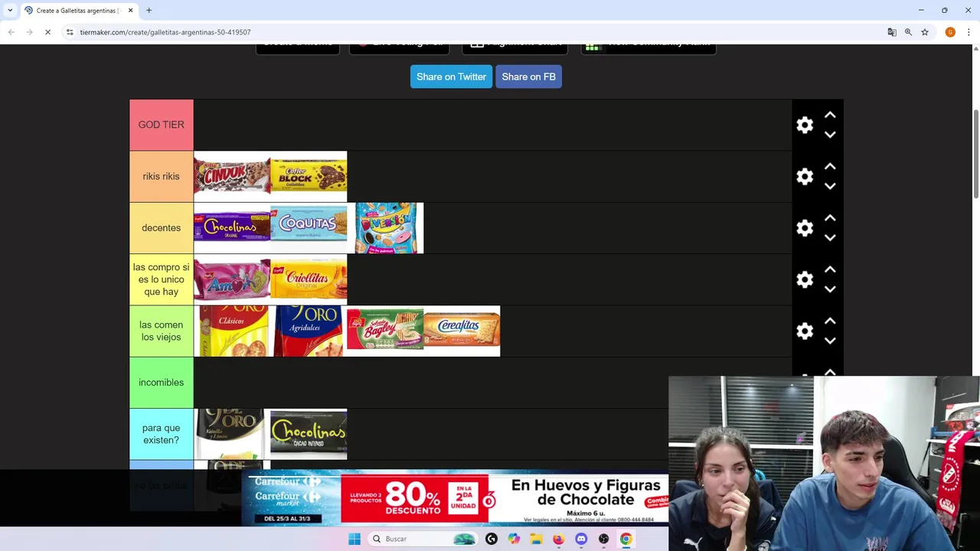Move 'las comen los viejos' row down
This screenshot has width=980, height=551.
click(x=830, y=341)
